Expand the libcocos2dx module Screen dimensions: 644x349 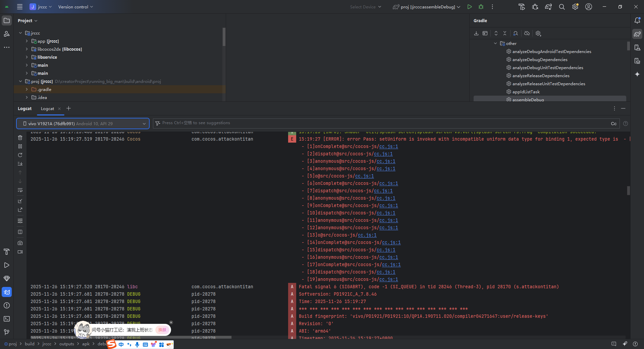[27, 49]
